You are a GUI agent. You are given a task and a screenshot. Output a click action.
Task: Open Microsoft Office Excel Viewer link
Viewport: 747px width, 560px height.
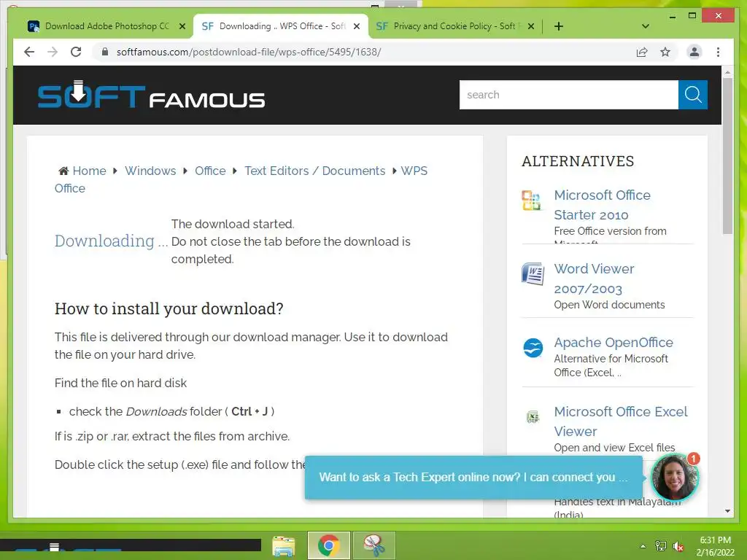coord(621,421)
